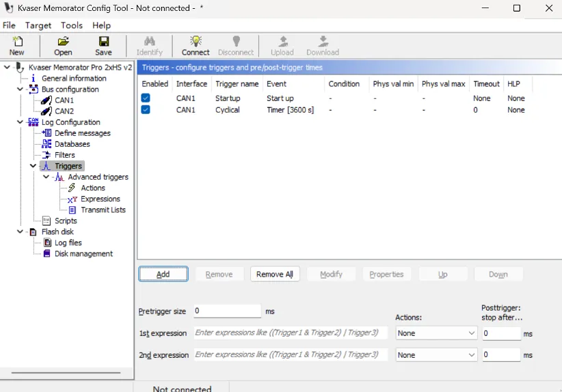Click the Properties button
The height and width of the screenshot is (392, 562).
tap(387, 275)
